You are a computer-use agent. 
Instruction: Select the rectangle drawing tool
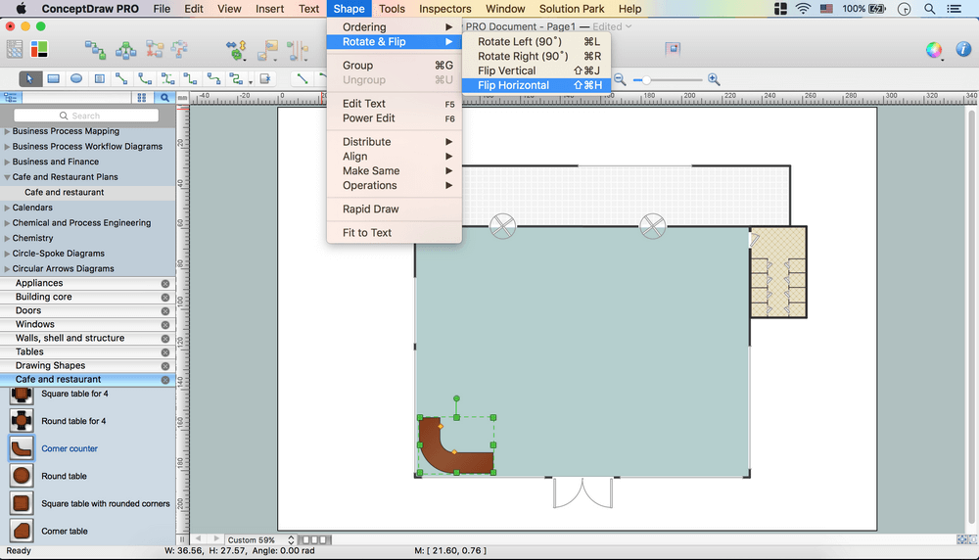[54, 79]
